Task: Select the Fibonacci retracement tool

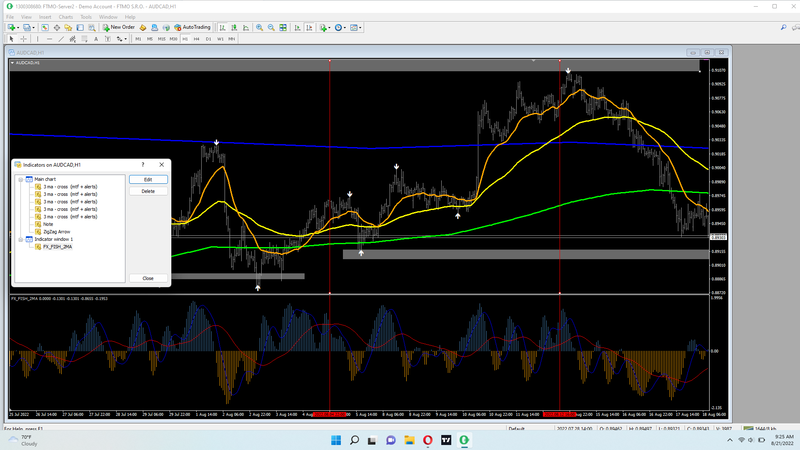Action: (84, 39)
